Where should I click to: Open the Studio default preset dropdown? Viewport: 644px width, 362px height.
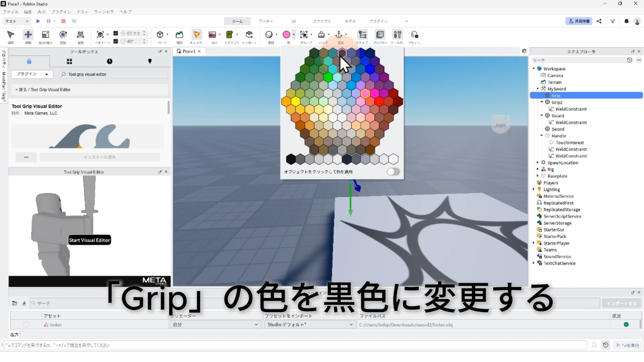[310, 324]
